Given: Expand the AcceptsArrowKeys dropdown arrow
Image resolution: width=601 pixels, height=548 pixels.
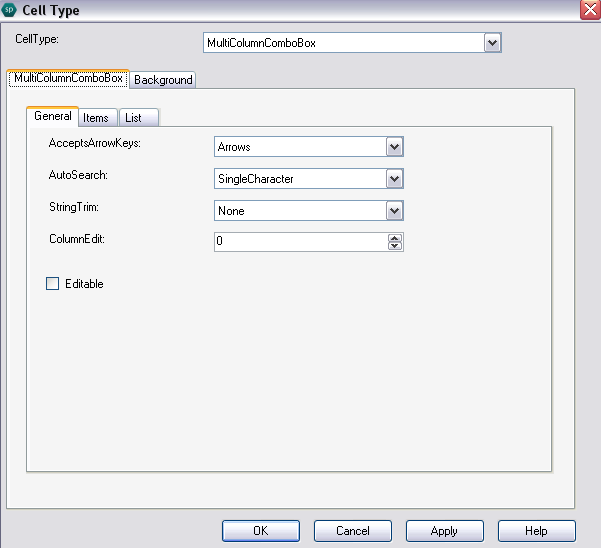Looking at the screenshot, I should click(394, 147).
